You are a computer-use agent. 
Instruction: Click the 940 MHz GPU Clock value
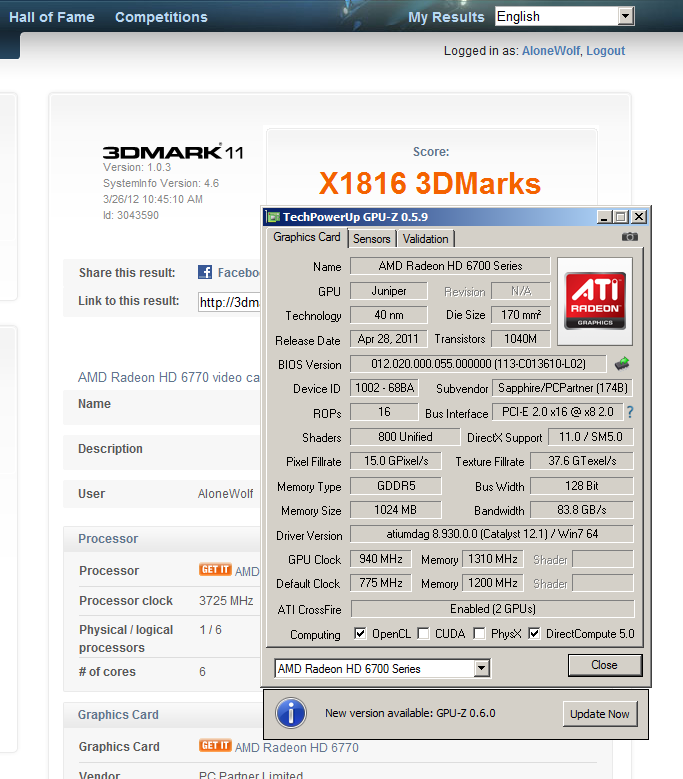(380, 559)
